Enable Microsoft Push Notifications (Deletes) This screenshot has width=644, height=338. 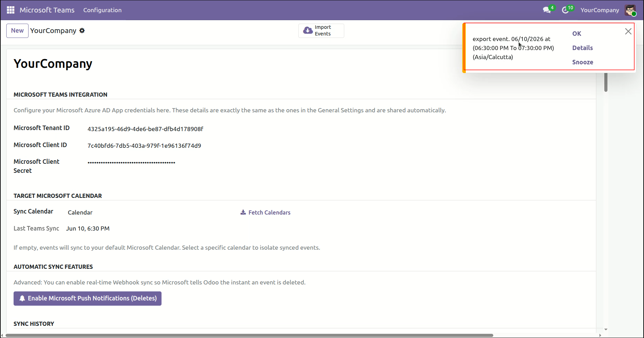point(87,298)
